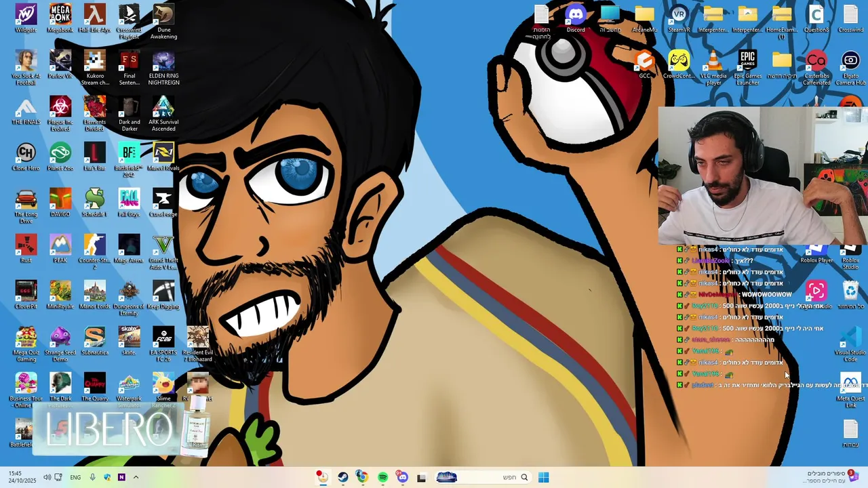Select the Dark and Darker shortcut

click(x=129, y=114)
